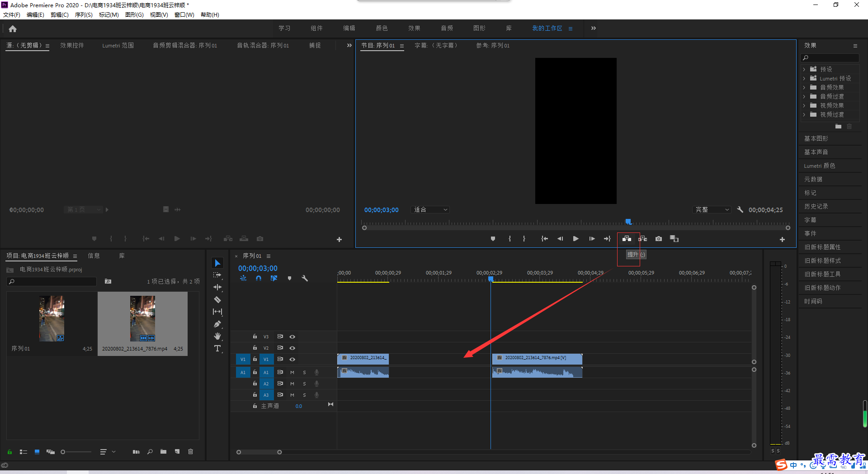Toggle V3 track output eye

tap(292, 337)
